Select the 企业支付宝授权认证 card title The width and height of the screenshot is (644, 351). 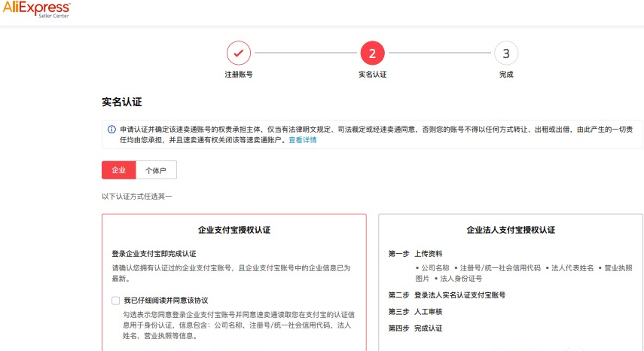click(x=234, y=230)
